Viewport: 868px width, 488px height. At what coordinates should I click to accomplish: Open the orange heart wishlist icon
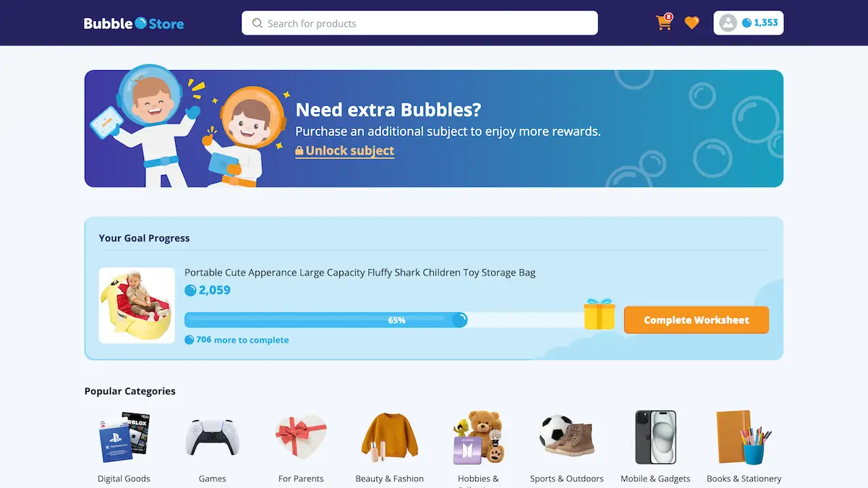pyautogui.click(x=692, y=23)
